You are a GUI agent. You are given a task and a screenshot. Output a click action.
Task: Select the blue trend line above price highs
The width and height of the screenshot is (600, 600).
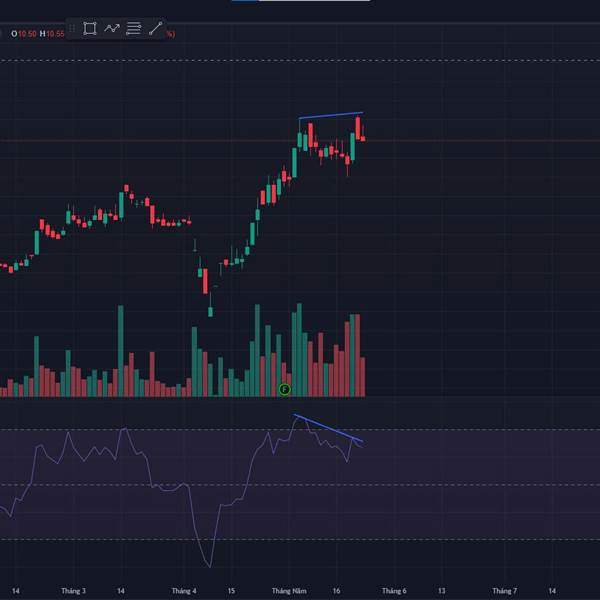click(x=331, y=115)
